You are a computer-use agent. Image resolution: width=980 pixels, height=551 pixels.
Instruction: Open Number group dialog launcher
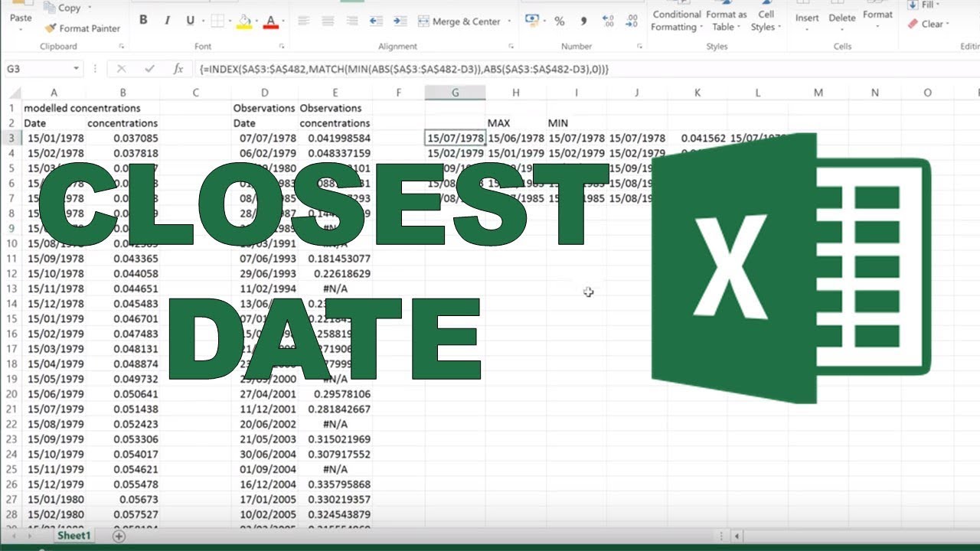(640, 47)
